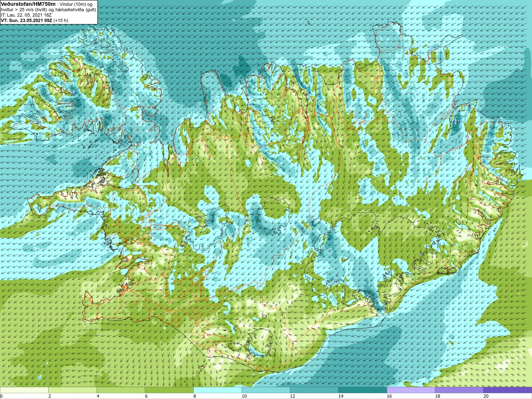Click the "VT: Sun. 23.05.2021 09Z (+15 h)" line

pos(34,20)
